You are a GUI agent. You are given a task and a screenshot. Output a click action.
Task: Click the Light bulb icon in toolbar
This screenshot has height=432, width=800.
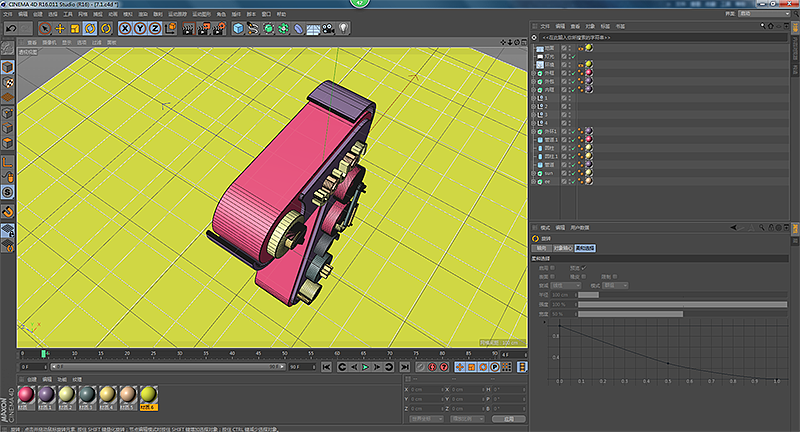click(x=343, y=29)
